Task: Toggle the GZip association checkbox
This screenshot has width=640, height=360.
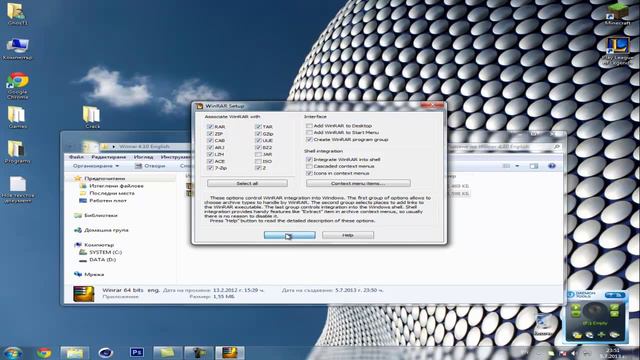Action: (x=258, y=133)
